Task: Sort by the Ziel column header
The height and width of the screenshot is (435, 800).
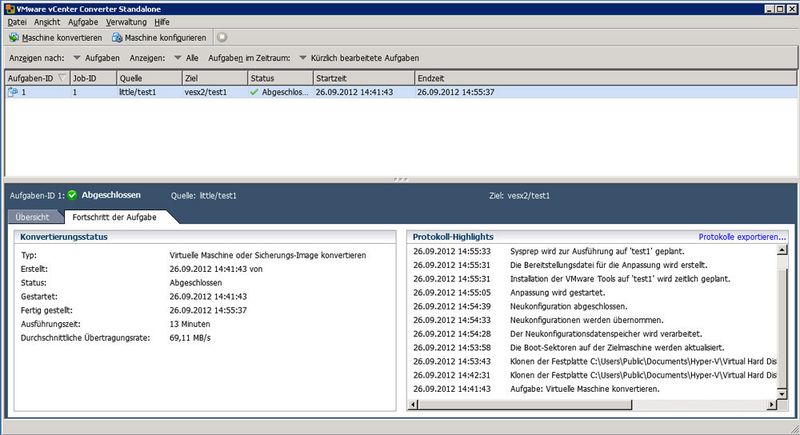Action: point(215,78)
